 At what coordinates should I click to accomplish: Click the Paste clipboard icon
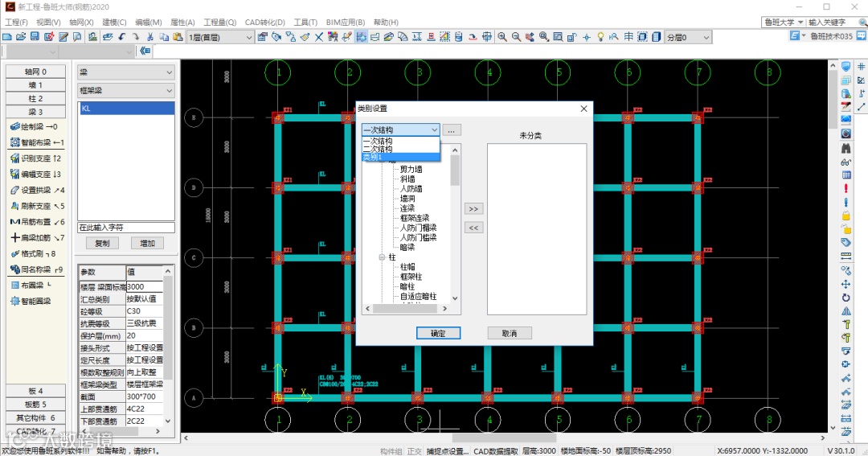click(178, 37)
